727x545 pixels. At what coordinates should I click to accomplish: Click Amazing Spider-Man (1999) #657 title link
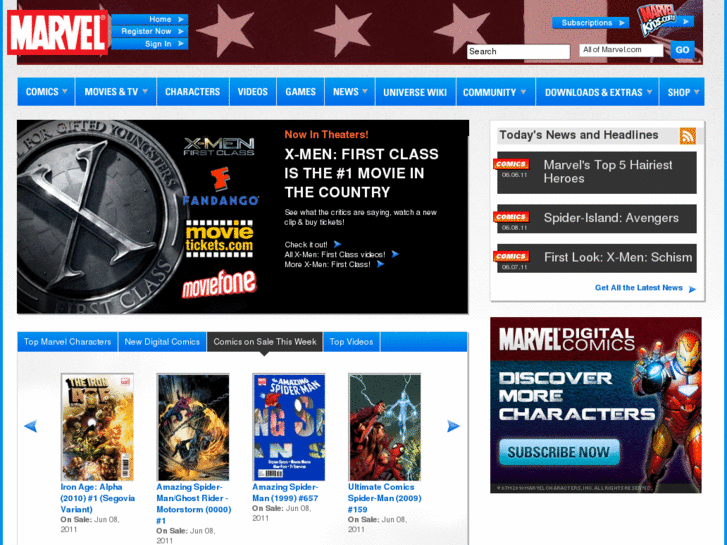285,493
